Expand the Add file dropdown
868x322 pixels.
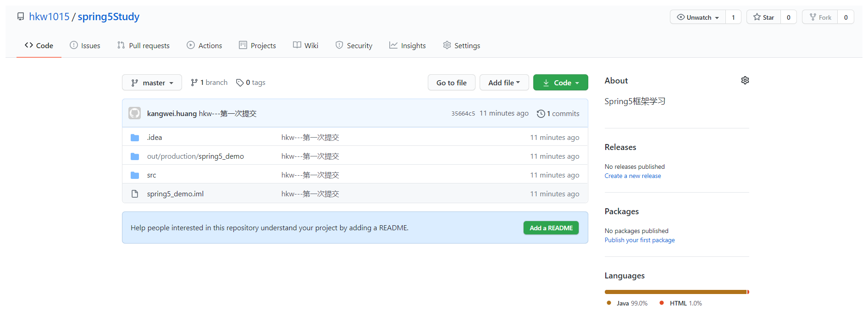pyautogui.click(x=504, y=83)
